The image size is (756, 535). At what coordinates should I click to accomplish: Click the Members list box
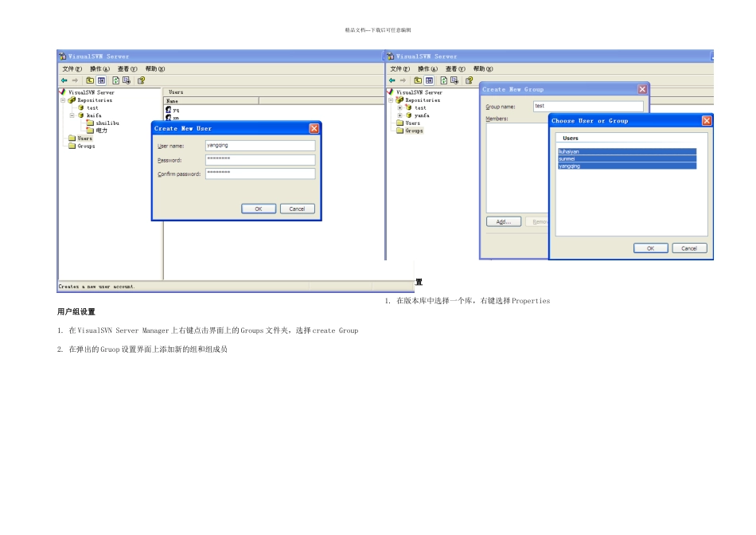click(x=517, y=168)
